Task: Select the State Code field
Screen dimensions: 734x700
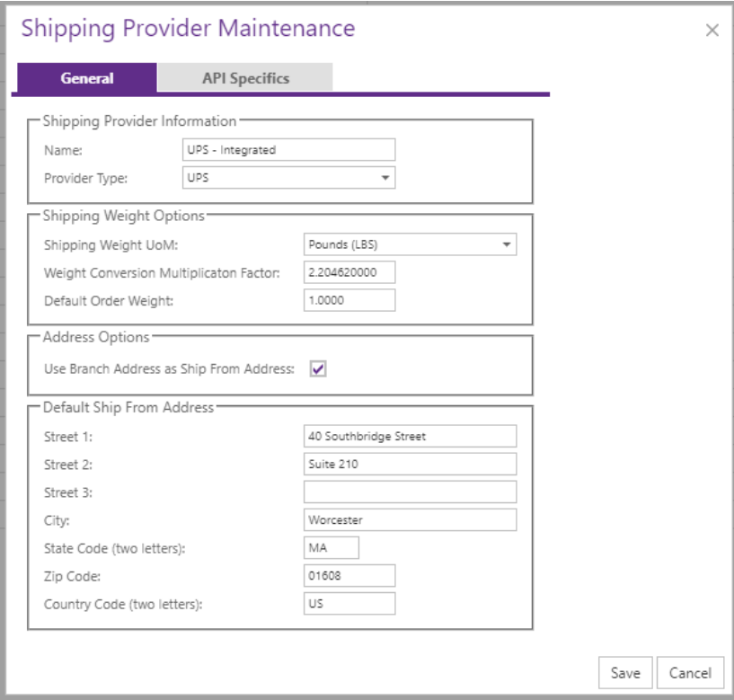Action: 332,548
